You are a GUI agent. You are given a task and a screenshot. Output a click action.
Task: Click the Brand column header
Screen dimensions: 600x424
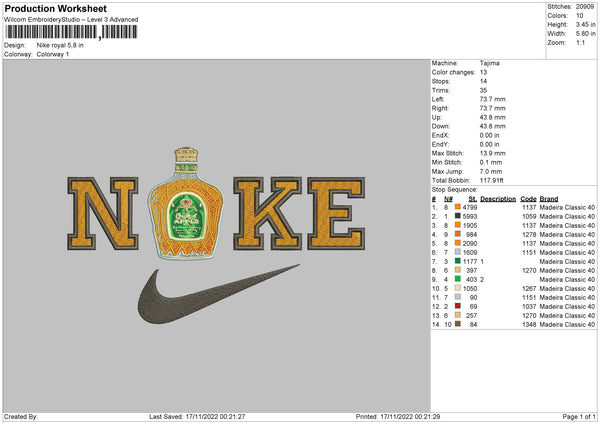click(549, 198)
